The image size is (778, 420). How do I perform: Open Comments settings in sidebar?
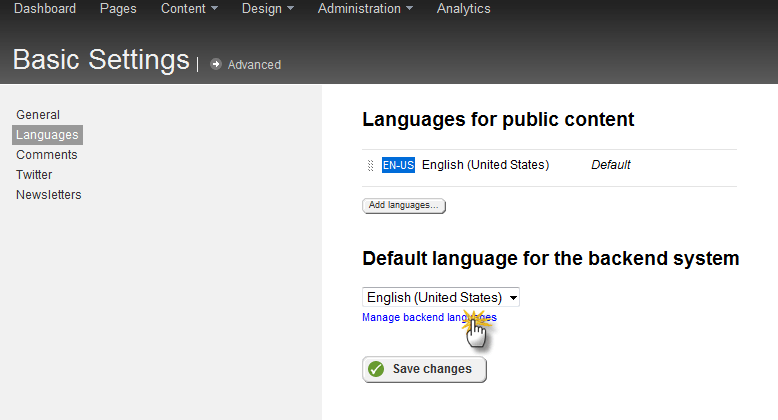point(47,154)
